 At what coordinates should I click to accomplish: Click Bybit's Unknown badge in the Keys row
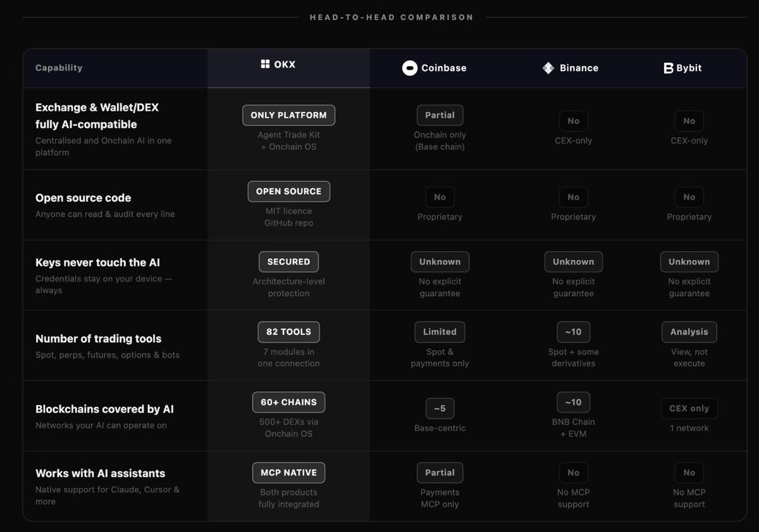coord(689,261)
